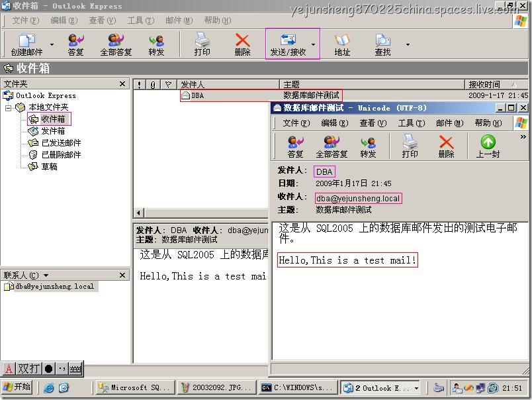
Task: Open 工具(T) menu in message window
Action: point(411,123)
